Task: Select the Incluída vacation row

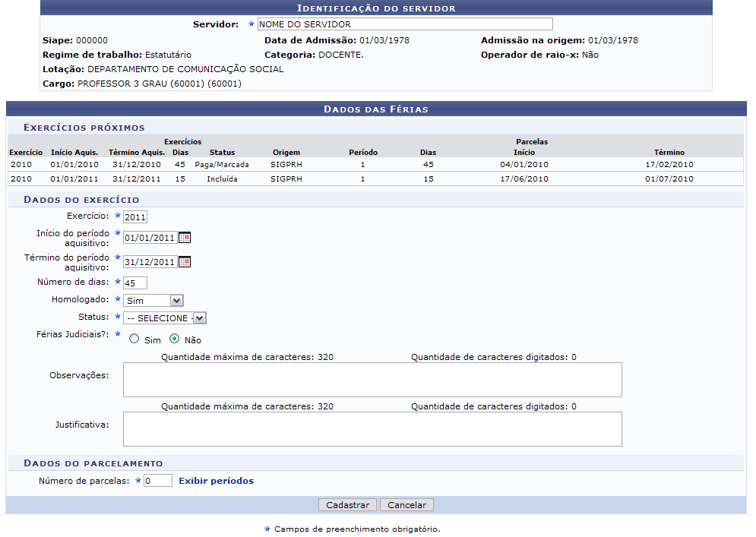Action: (x=223, y=179)
